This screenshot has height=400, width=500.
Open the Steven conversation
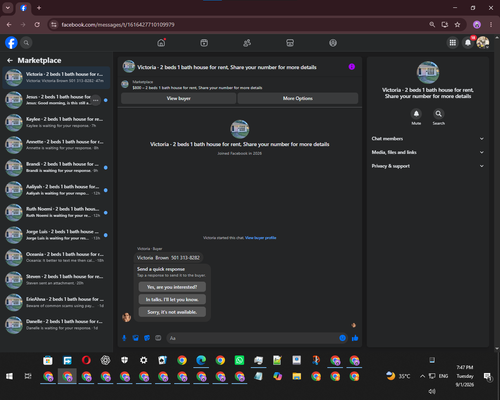[56, 280]
